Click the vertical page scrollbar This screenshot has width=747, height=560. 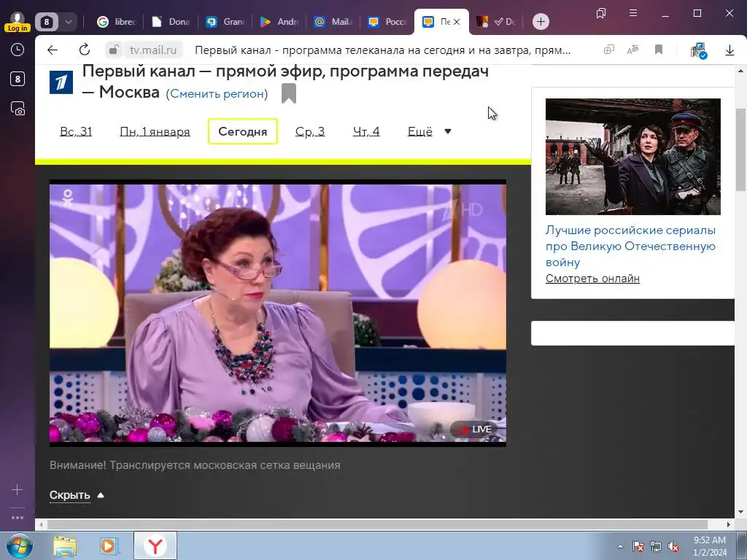pyautogui.click(x=740, y=150)
